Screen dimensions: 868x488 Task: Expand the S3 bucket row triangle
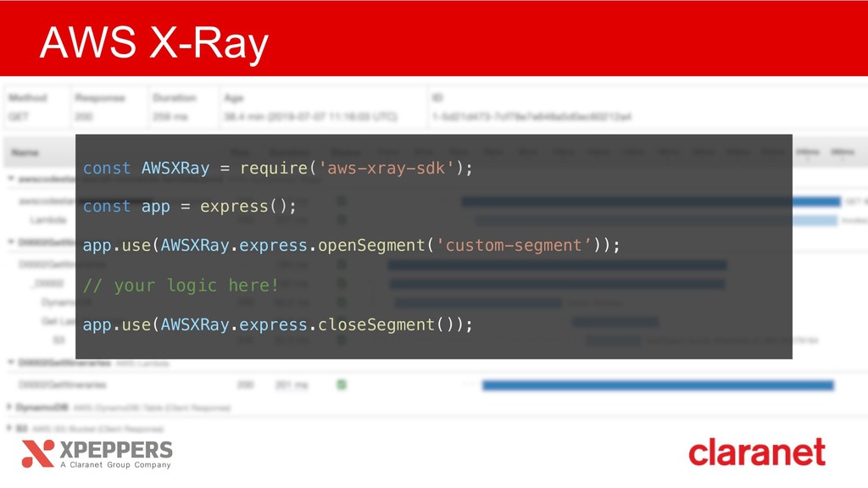point(9,428)
